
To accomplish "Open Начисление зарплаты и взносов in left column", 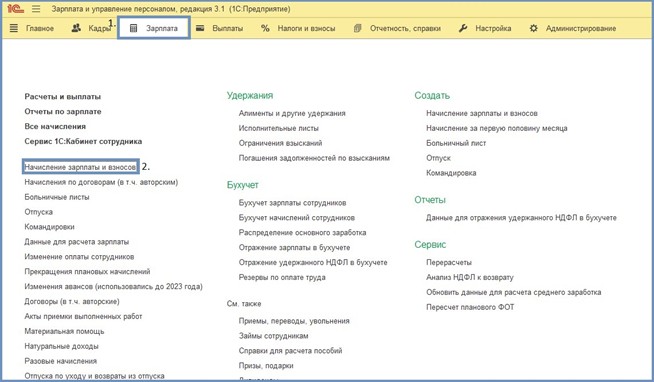I will 80,167.
